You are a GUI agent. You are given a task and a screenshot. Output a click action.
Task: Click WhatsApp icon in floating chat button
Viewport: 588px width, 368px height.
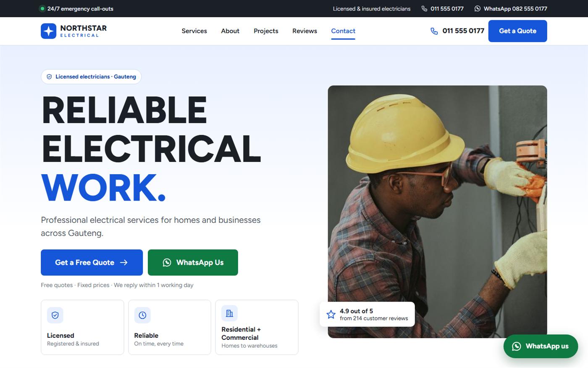pyautogui.click(x=517, y=346)
